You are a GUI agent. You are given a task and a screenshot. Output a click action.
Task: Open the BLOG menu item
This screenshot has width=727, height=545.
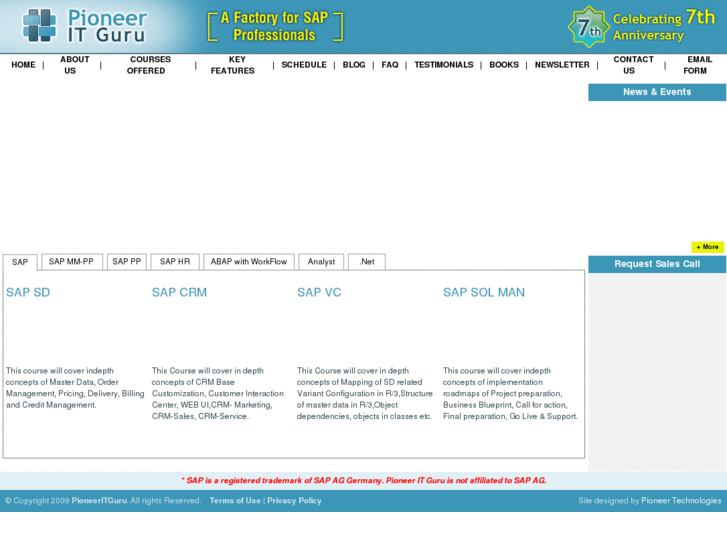[x=354, y=65]
